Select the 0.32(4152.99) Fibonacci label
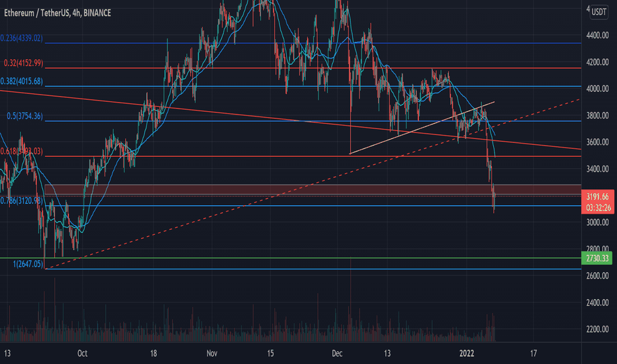This screenshot has width=617, height=364. 24,63
